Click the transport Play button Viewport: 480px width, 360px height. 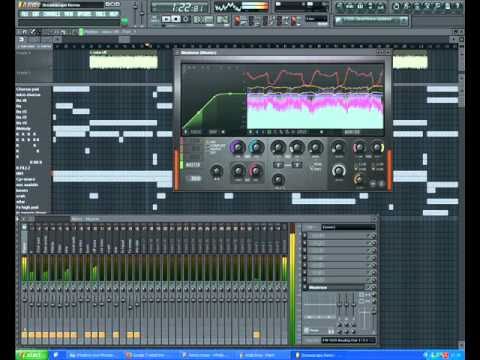(x=166, y=19)
